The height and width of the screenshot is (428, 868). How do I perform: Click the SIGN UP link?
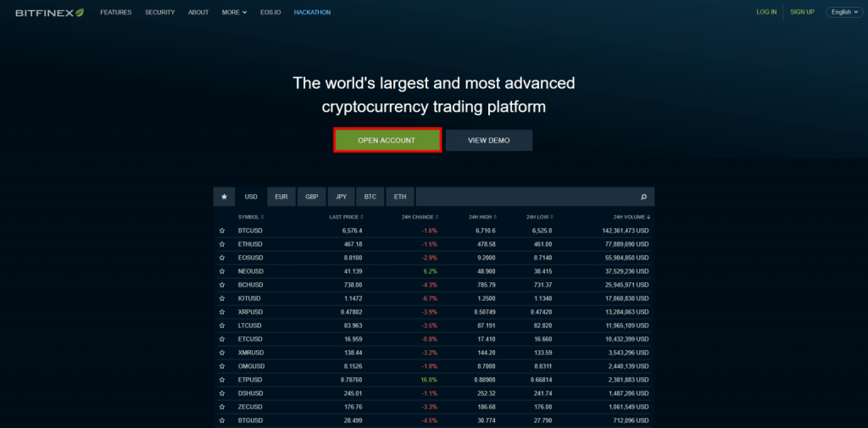click(802, 12)
